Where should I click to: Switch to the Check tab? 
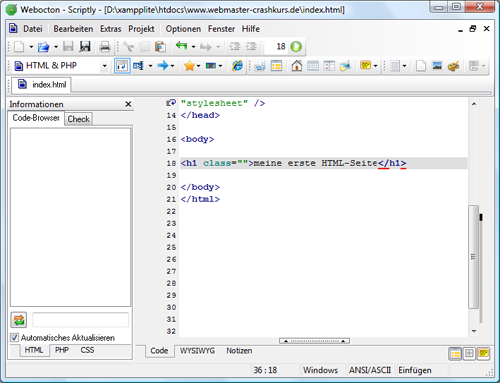point(79,119)
